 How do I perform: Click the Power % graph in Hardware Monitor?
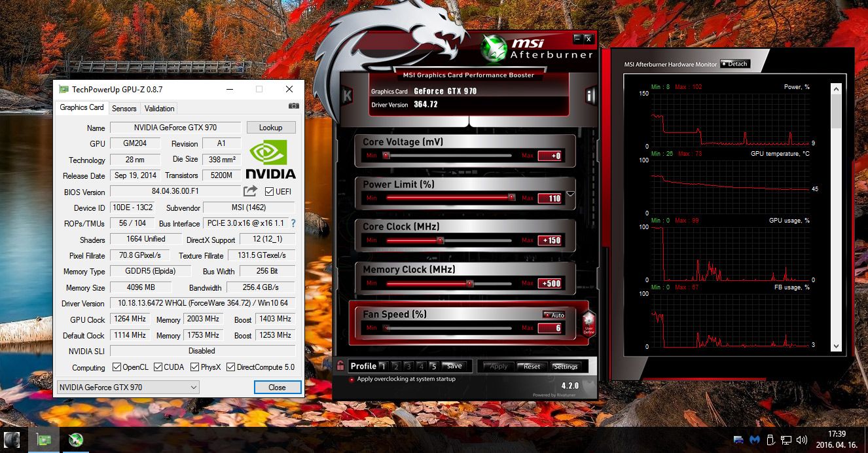click(731, 120)
